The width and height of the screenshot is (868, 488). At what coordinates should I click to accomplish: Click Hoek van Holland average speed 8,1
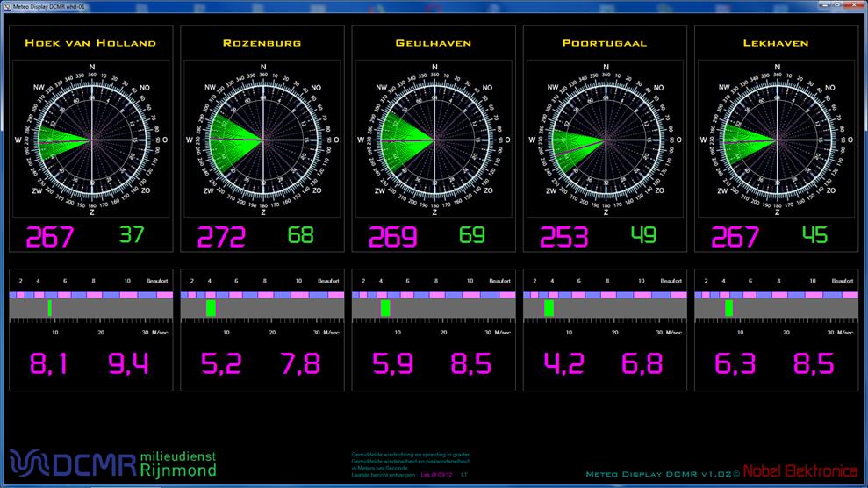pos(49,363)
